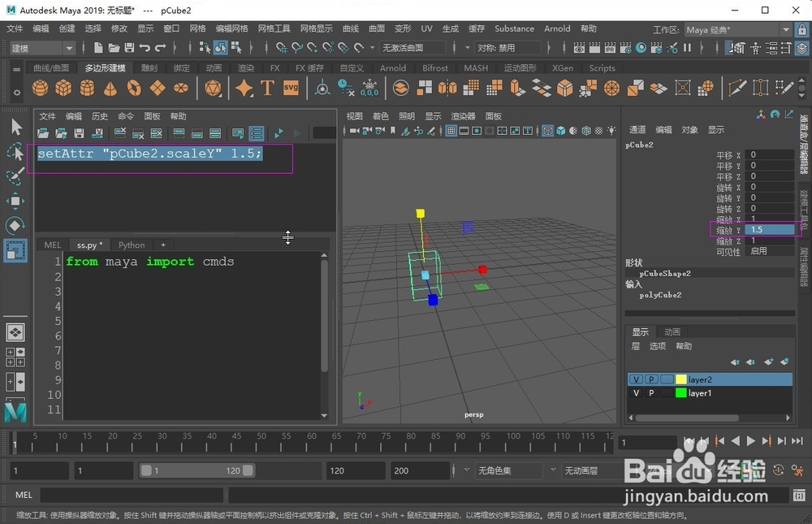
Task: Select the single-pane layout icon
Action: click(15, 332)
